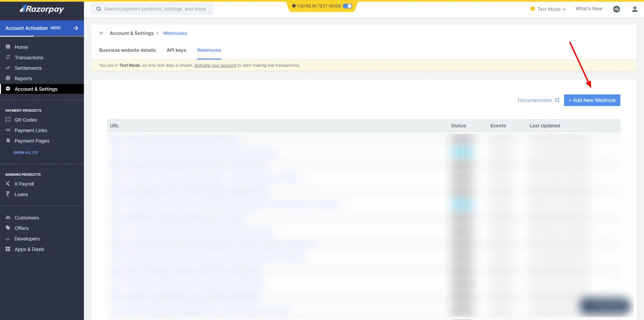Focus the search payment products field

tap(152, 9)
